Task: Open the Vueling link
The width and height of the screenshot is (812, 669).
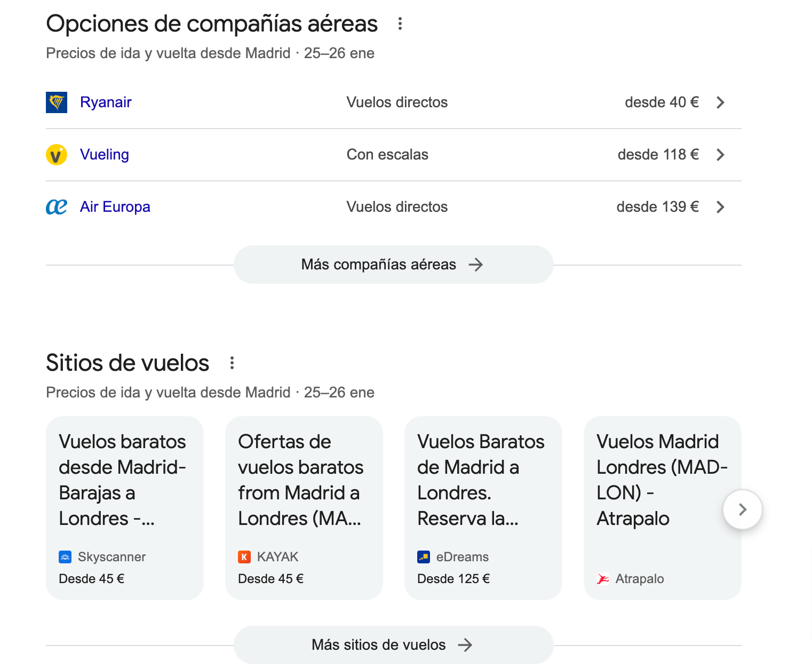Action: (105, 155)
